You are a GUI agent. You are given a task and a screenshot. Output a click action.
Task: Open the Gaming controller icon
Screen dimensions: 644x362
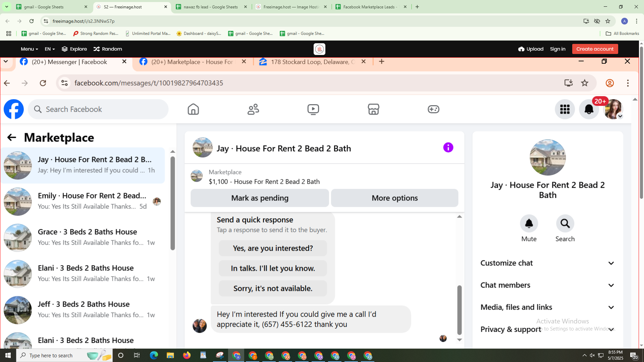click(433, 109)
